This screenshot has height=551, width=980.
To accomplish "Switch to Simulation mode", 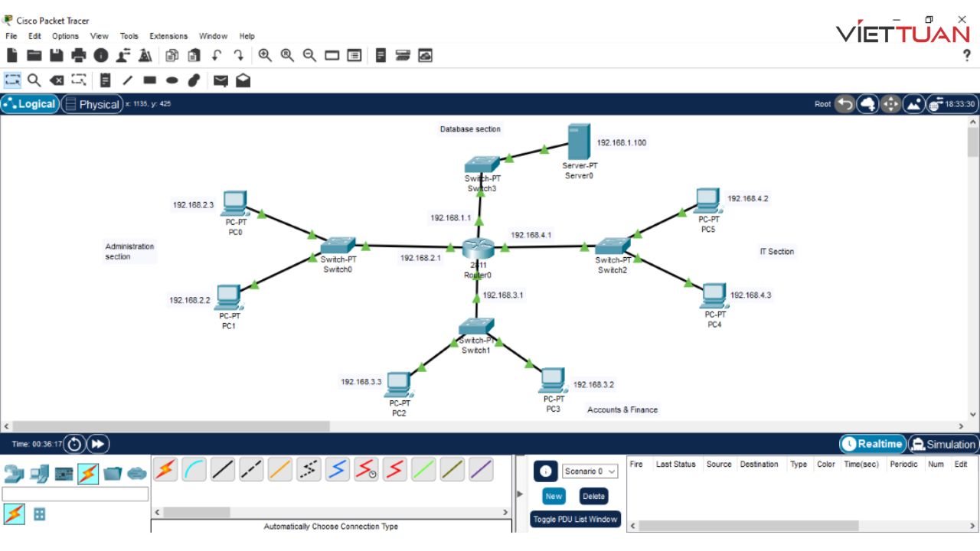I will (943, 444).
